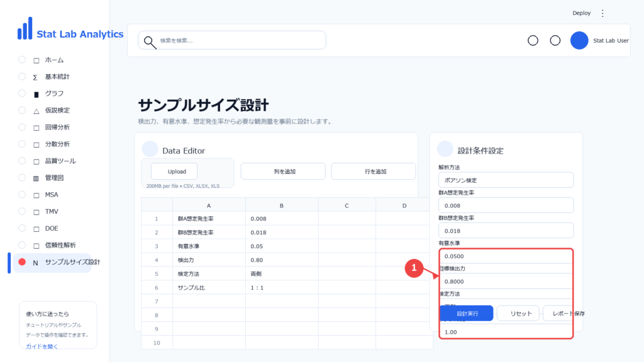The width and height of the screenshot is (644, 362).
Task: Click the Upload button
Action: pyautogui.click(x=174, y=172)
